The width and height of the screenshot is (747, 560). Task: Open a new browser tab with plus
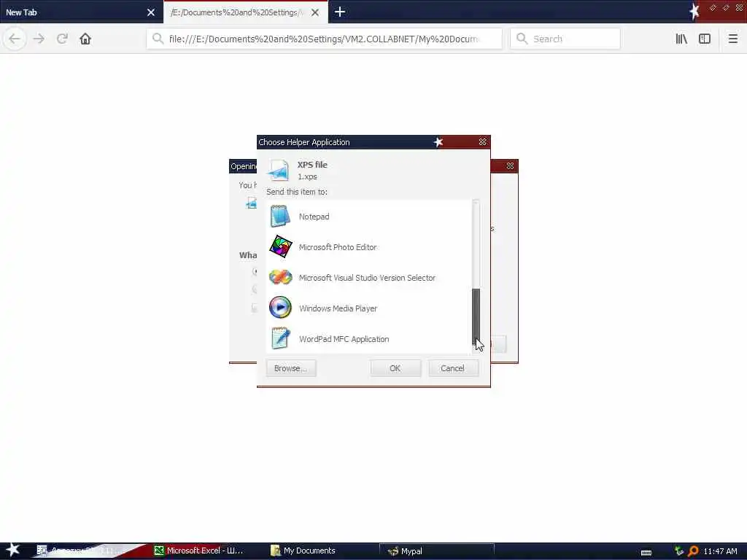click(x=340, y=12)
